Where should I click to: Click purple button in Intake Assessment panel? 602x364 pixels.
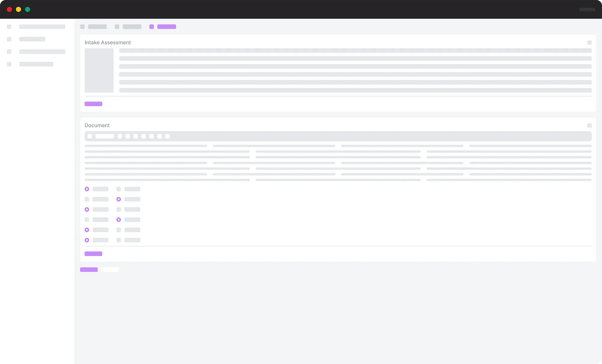coord(93,104)
